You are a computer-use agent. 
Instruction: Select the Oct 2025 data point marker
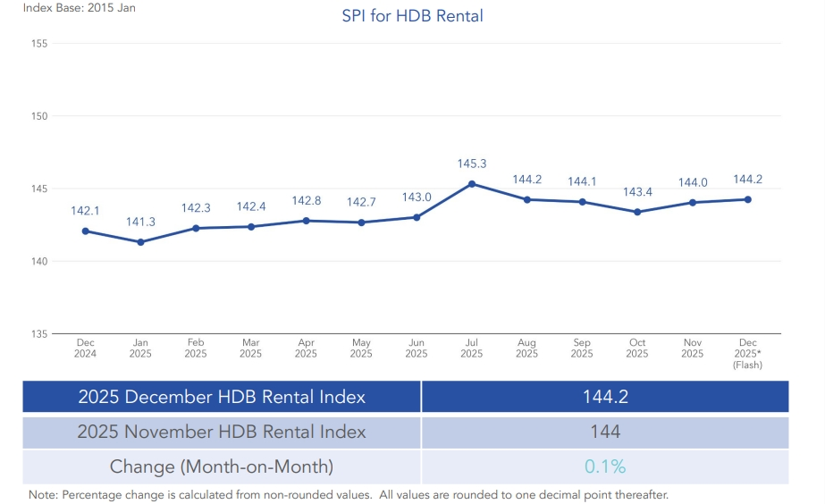(x=637, y=212)
